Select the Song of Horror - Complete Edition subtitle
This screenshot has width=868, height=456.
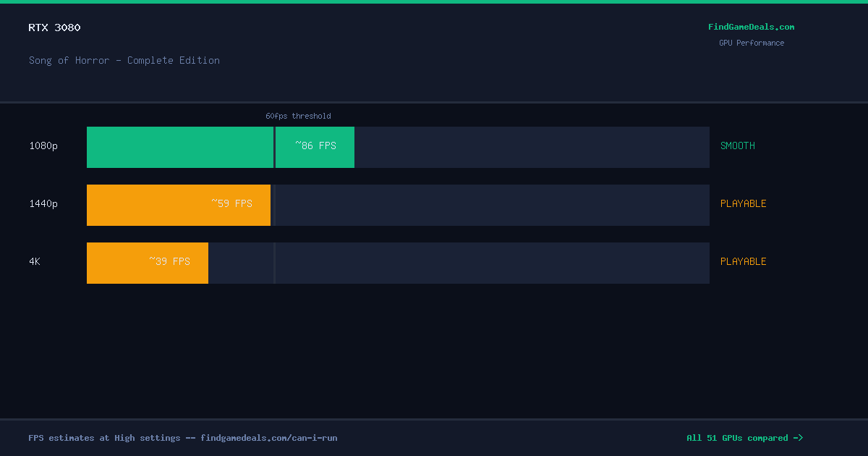click(x=124, y=60)
